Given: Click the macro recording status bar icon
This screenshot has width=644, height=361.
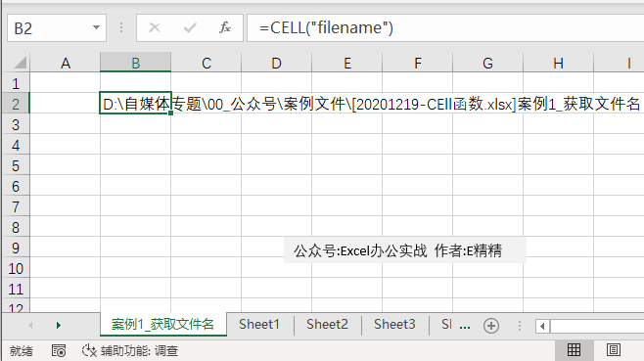Looking at the screenshot, I should (59, 350).
